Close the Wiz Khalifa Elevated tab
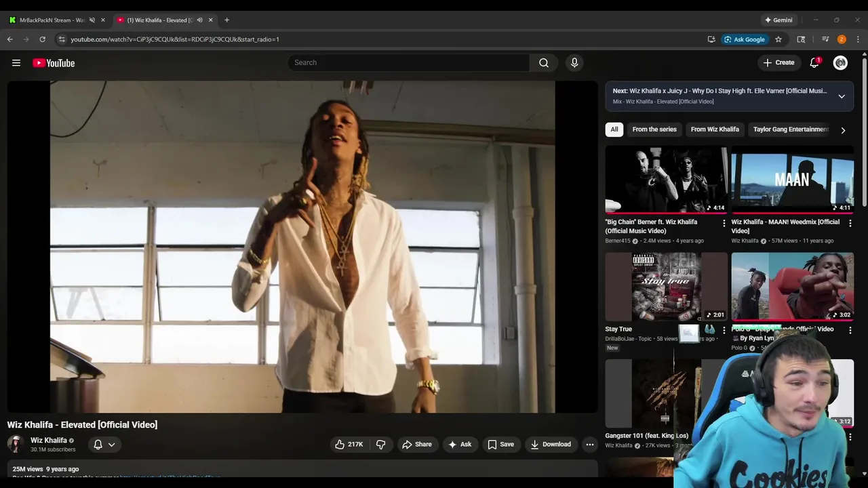The width and height of the screenshot is (868, 488). (x=210, y=20)
